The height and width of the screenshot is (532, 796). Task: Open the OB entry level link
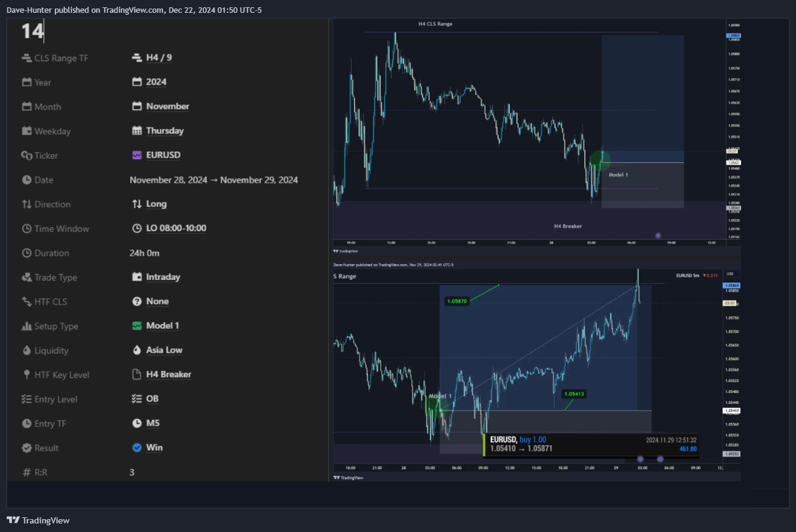152,399
